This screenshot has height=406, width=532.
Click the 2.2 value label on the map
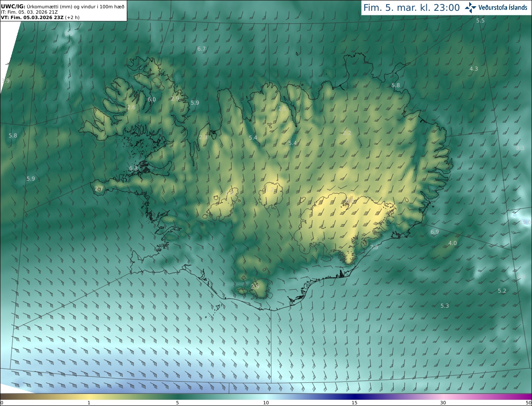pos(347,133)
